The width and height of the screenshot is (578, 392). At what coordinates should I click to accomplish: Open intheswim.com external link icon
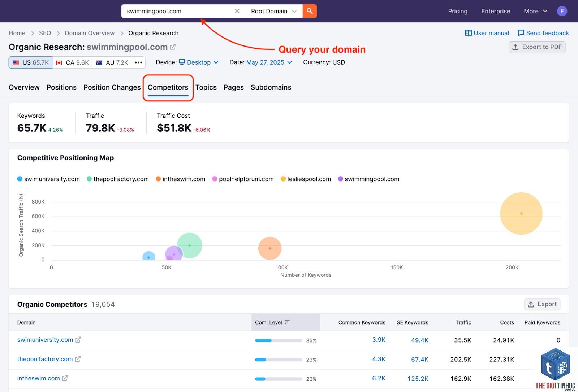[x=65, y=378]
